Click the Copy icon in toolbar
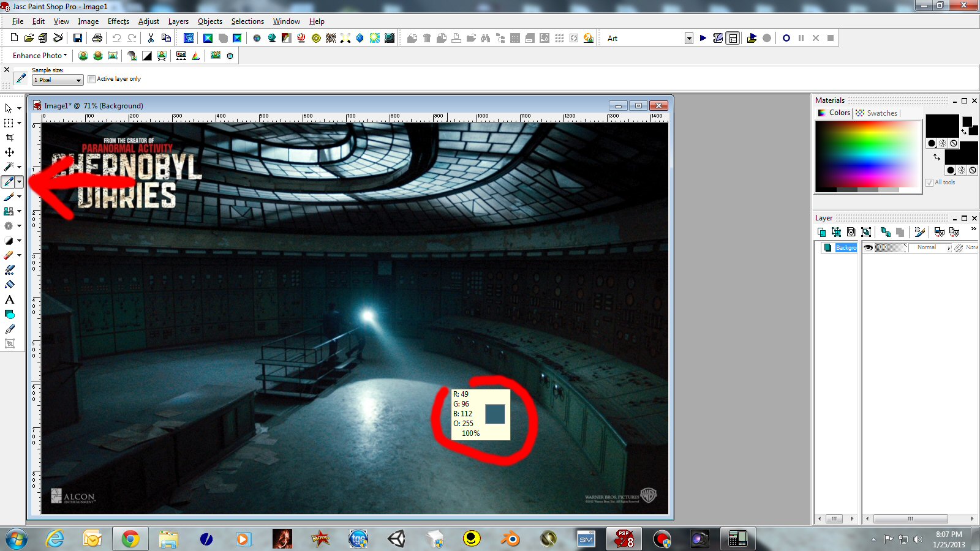This screenshot has width=980, height=551. pos(165,38)
